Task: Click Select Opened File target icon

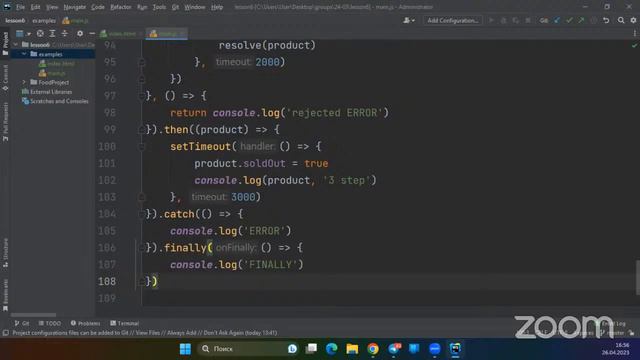Action: point(40,33)
